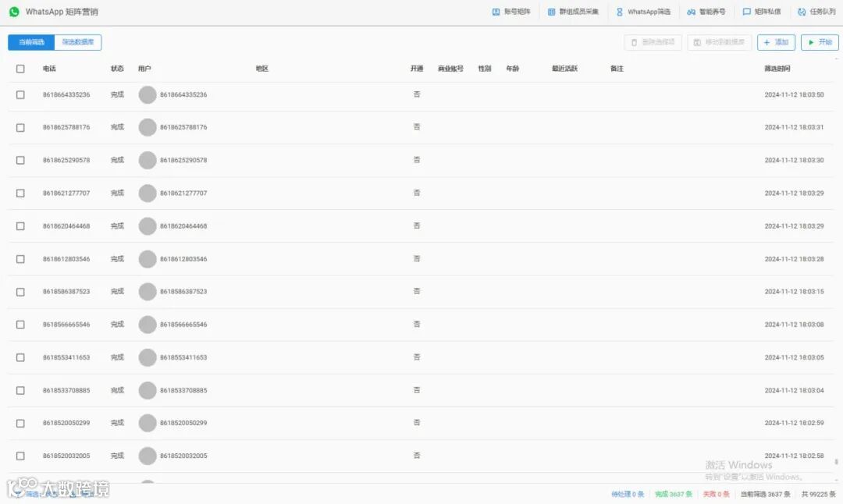Click the timestamp 2024-11-12 18:03:50
The width and height of the screenshot is (843, 504).
coord(794,94)
